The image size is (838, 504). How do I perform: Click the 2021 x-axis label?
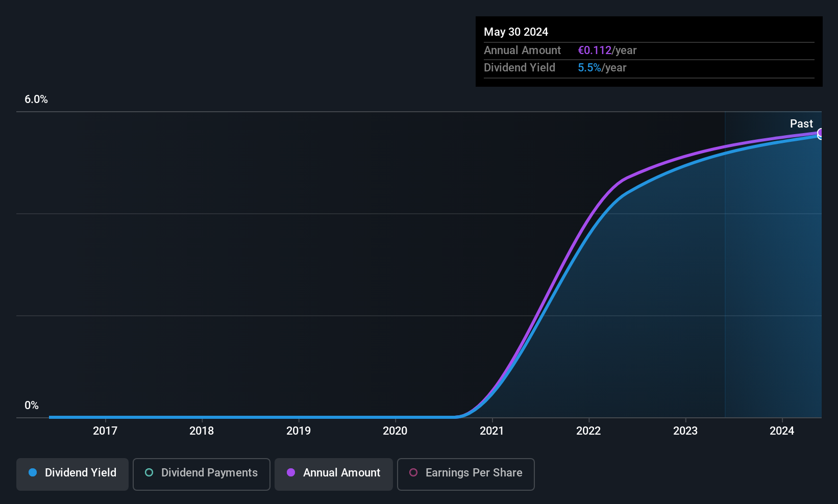[492, 431]
